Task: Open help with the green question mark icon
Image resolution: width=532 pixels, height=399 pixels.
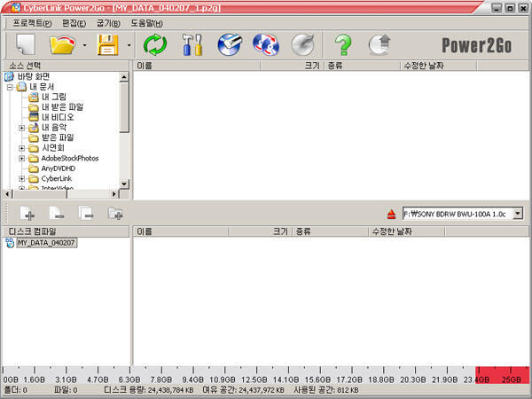Action: click(343, 45)
